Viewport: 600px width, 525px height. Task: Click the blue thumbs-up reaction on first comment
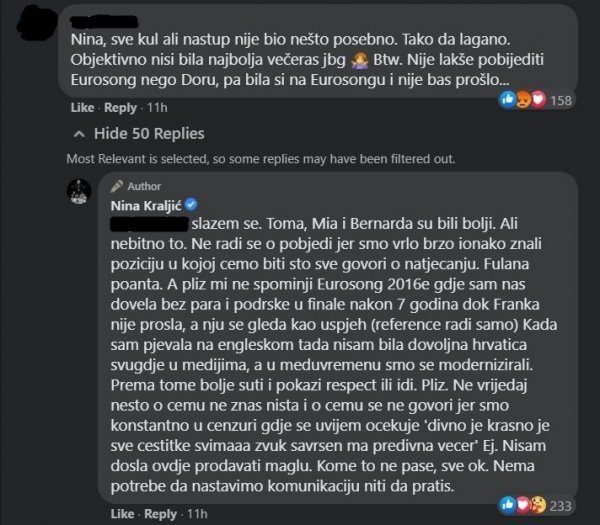pyautogui.click(x=508, y=100)
